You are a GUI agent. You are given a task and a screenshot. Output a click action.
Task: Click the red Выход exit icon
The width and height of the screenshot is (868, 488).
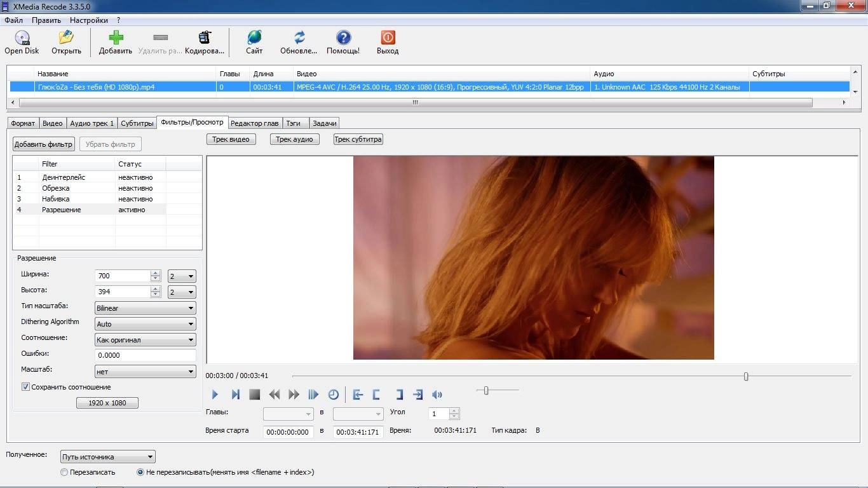click(388, 38)
